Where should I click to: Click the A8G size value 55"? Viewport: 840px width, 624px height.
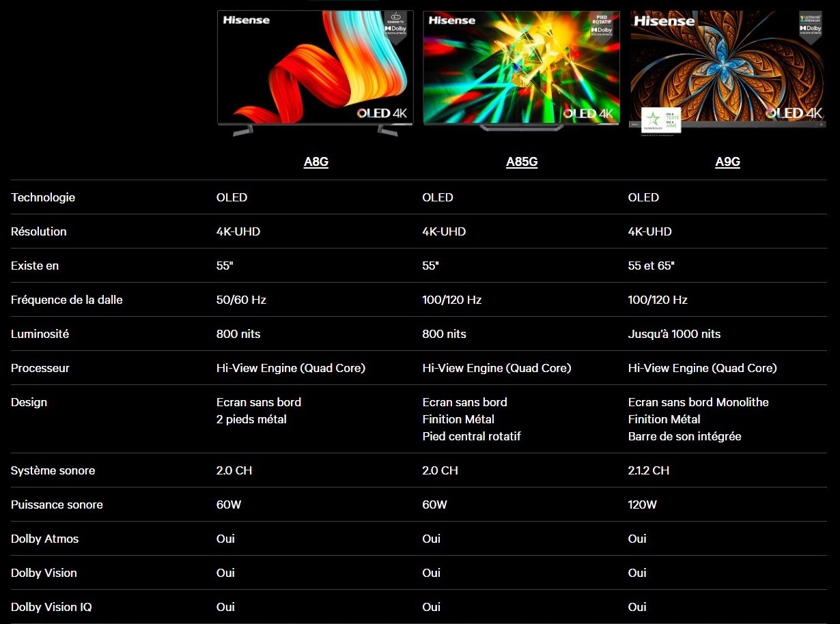point(225,266)
